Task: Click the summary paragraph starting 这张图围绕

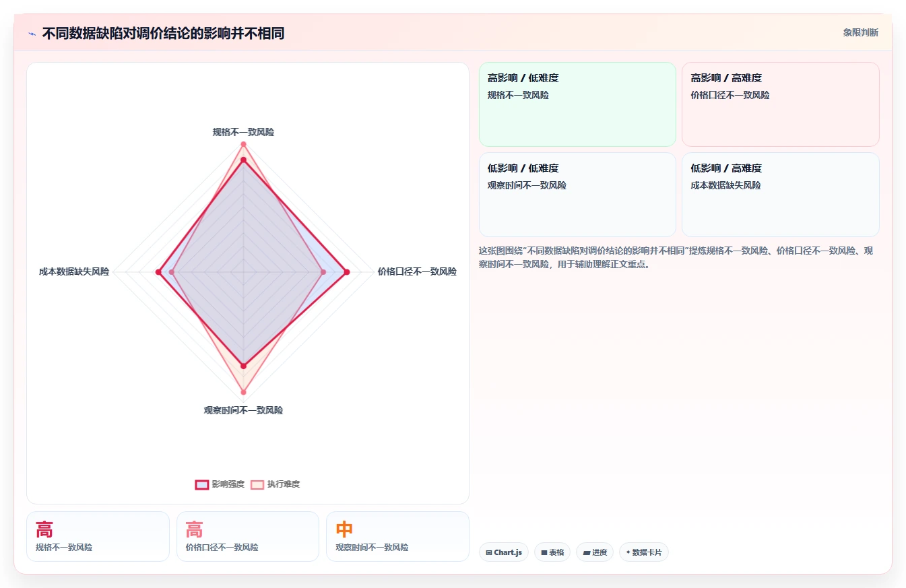Action: pyautogui.click(x=676, y=257)
